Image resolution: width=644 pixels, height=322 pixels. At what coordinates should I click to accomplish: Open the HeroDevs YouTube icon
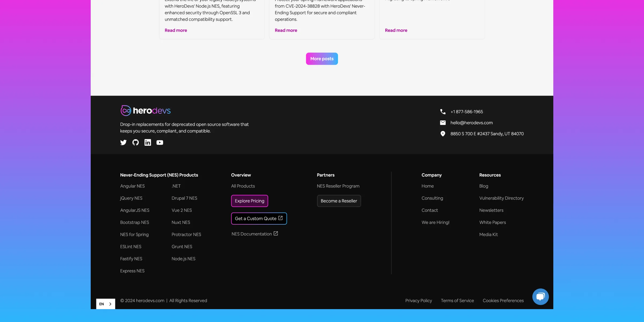pos(160,142)
